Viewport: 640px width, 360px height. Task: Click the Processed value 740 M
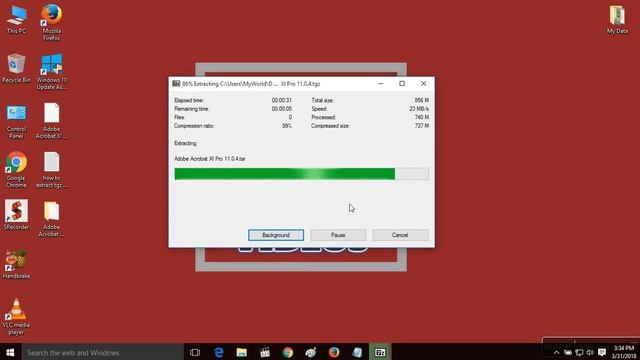422,118
